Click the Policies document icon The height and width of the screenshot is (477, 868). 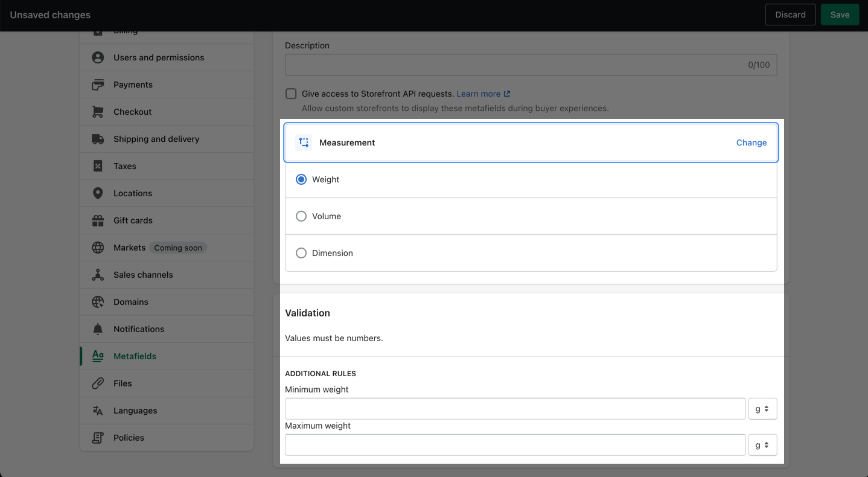(98, 438)
